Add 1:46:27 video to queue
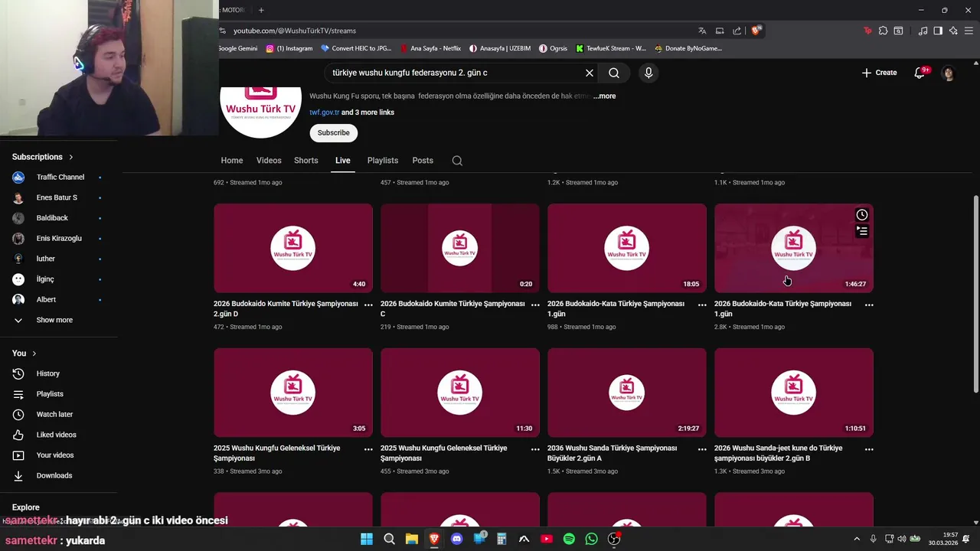The height and width of the screenshot is (551, 980). (862, 231)
